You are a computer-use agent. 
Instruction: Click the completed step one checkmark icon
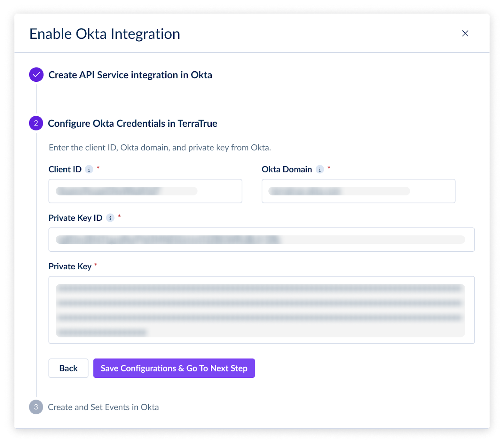(36, 75)
